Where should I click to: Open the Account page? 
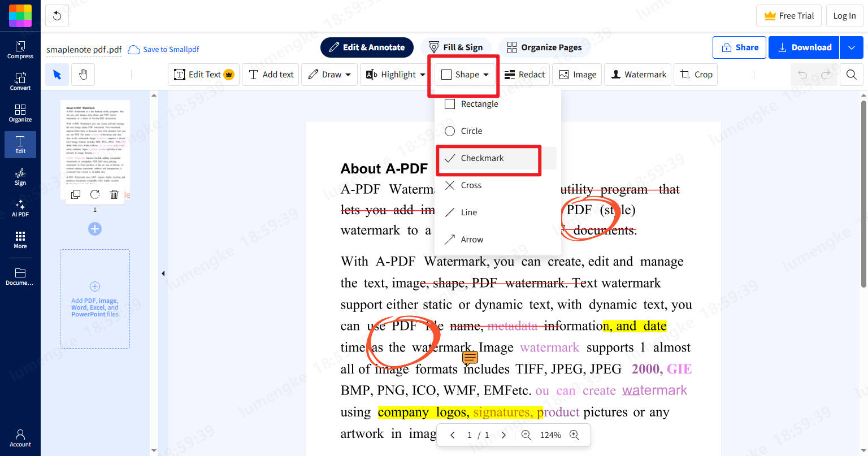(x=20, y=438)
